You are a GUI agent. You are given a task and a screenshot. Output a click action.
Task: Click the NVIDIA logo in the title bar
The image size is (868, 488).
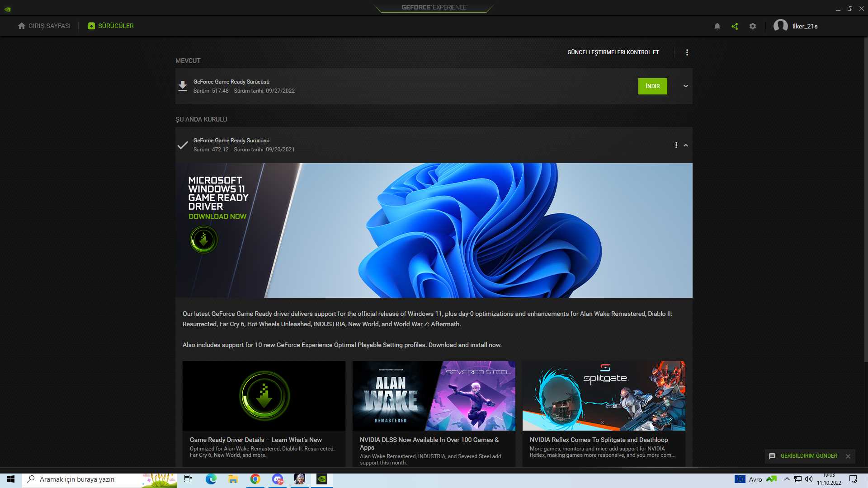click(8, 9)
